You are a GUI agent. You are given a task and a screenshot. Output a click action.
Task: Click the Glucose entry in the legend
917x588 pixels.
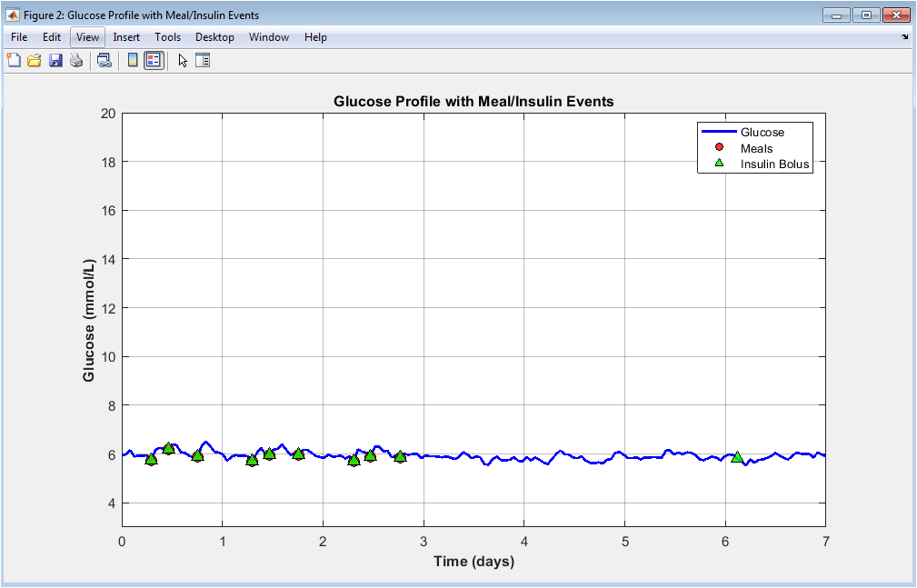pos(762,133)
